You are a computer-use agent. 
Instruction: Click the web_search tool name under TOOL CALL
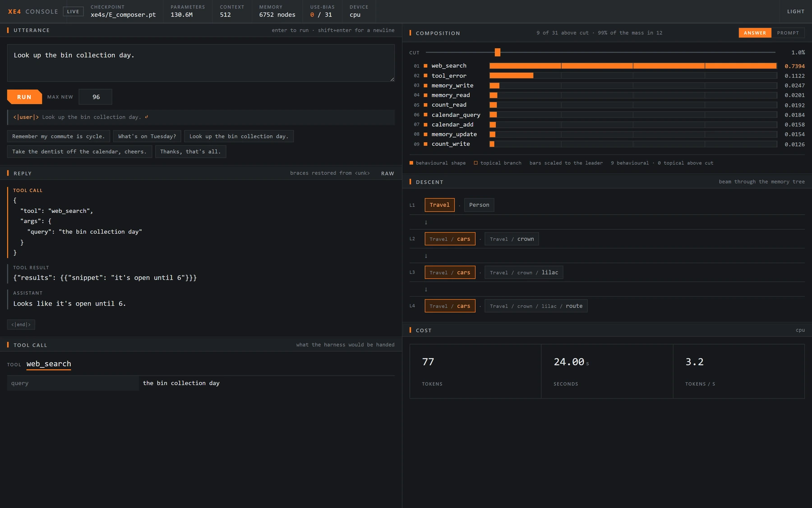pos(49,364)
